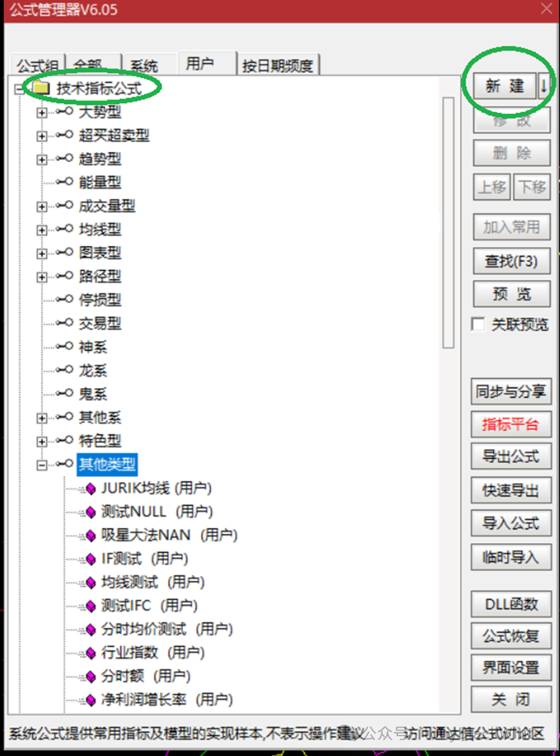The height and width of the screenshot is (756, 560).
Task: Click the magenta icon of 净利润增长率
Action: click(90, 700)
